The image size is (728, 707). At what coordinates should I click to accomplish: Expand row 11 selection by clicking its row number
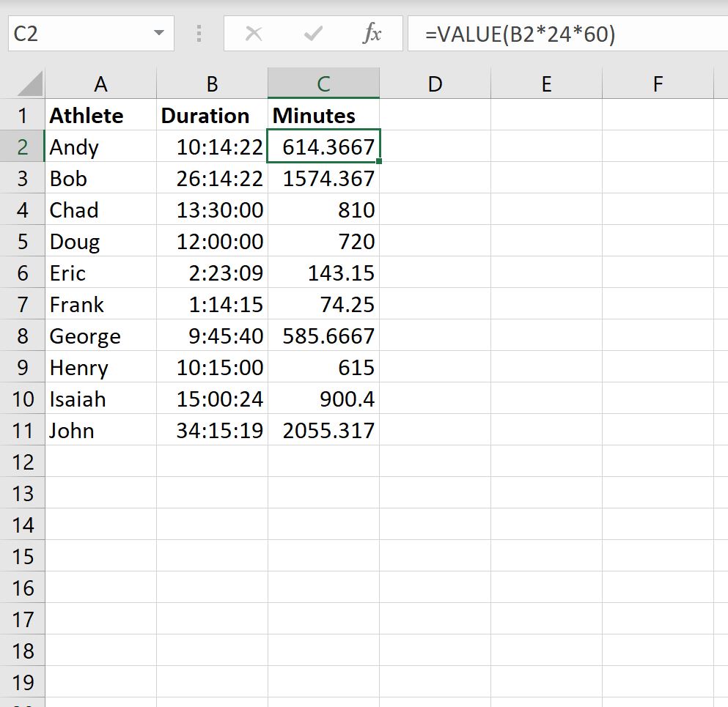tap(23, 430)
